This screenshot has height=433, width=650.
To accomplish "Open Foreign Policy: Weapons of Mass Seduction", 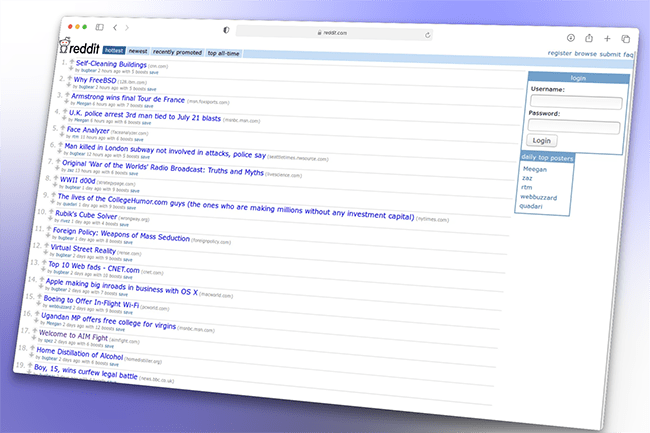I will (x=121, y=235).
